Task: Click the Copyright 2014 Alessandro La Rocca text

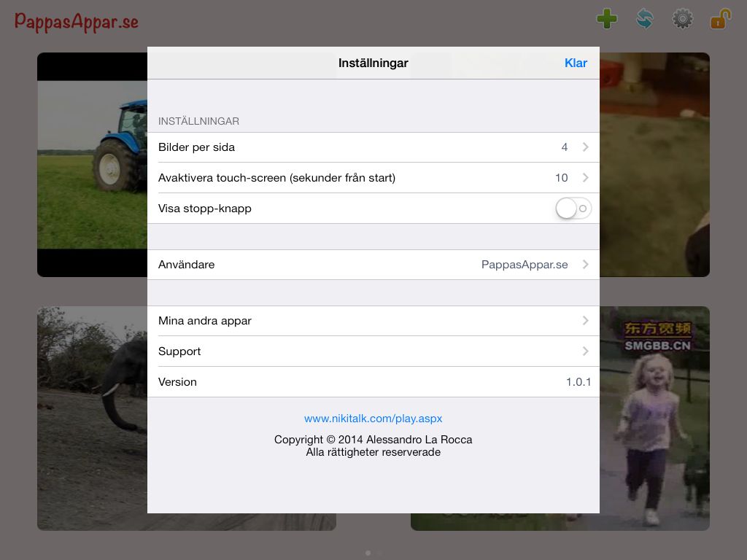Action: click(373, 440)
